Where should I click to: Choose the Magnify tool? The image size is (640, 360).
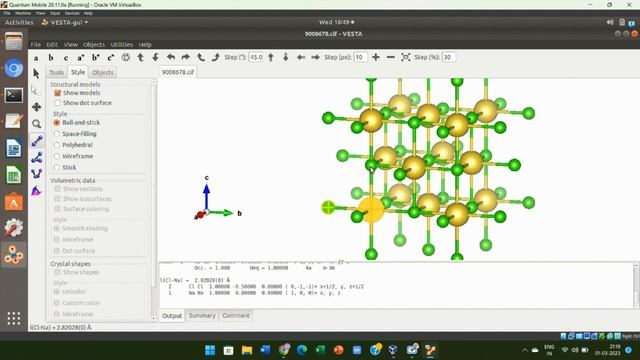[36, 124]
